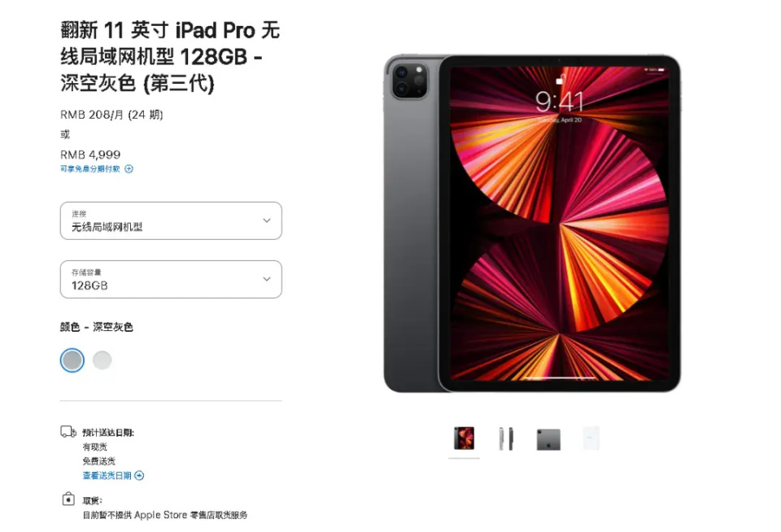The image size is (781, 532).
Task: Show the side profile iPad thumbnail
Action: click(506, 438)
